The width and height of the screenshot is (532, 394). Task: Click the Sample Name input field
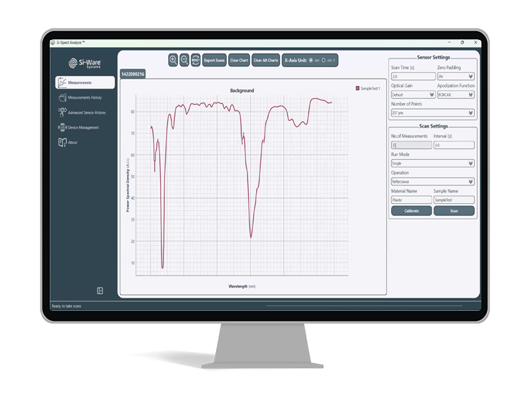452,199
